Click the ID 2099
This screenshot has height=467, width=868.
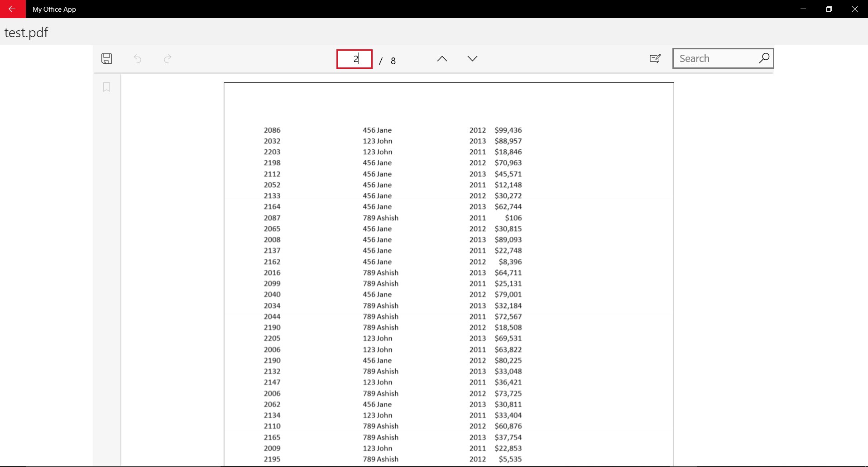[x=272, y=283]
